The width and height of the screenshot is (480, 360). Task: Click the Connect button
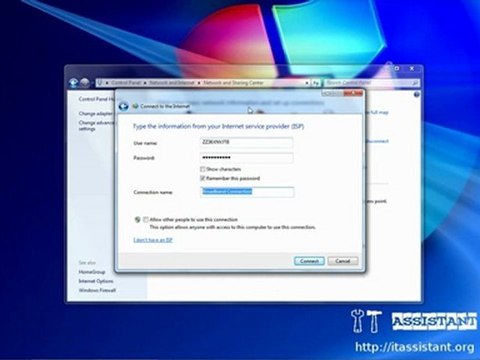point(309,261)
